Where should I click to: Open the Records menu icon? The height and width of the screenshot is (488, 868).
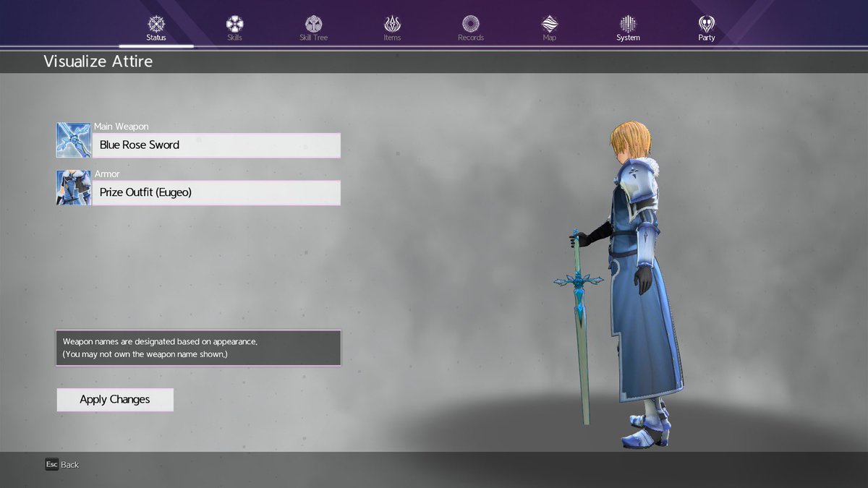(x=471, y=23)
